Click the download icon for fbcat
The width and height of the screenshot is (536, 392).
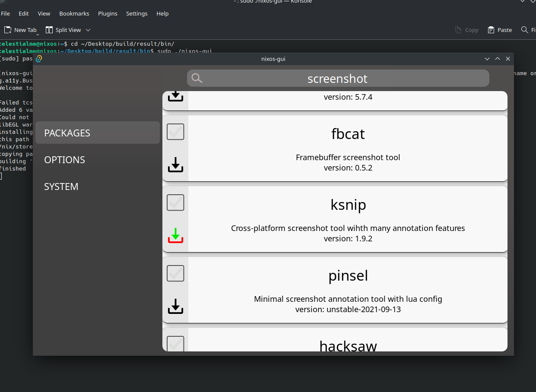click(x=175, y=164)
